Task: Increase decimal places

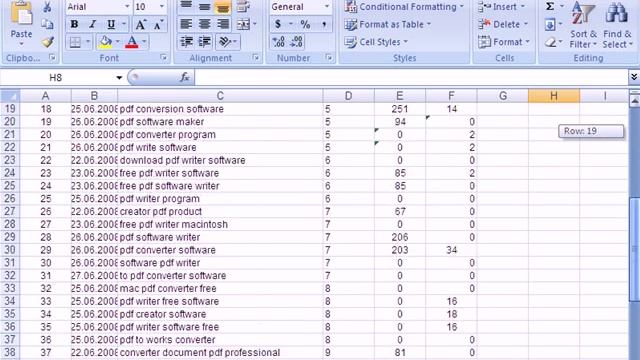Action: pyautogui.click(x=278, y=42)
